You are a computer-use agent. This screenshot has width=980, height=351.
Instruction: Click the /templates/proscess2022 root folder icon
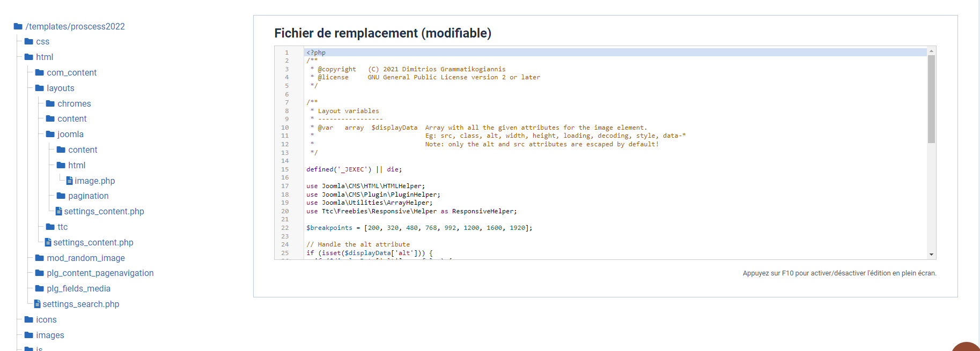(18, 26)
